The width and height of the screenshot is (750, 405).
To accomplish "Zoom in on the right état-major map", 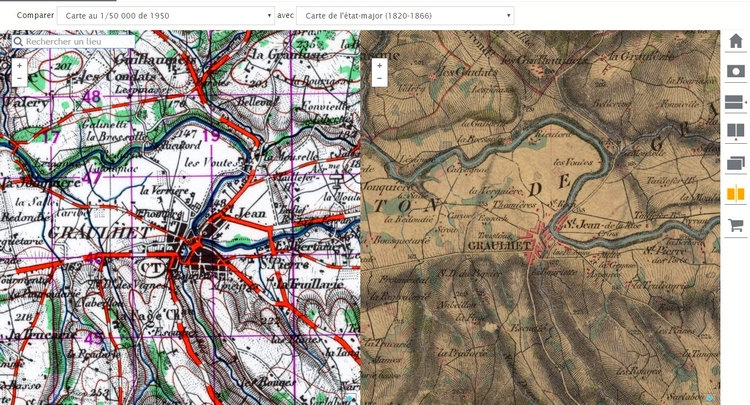I will click(x=379, y=66).
